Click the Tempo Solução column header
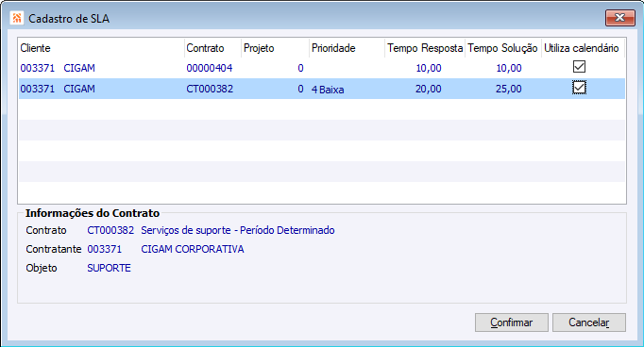The width and height of the screenshot is (644, 347). coord(503,48)
